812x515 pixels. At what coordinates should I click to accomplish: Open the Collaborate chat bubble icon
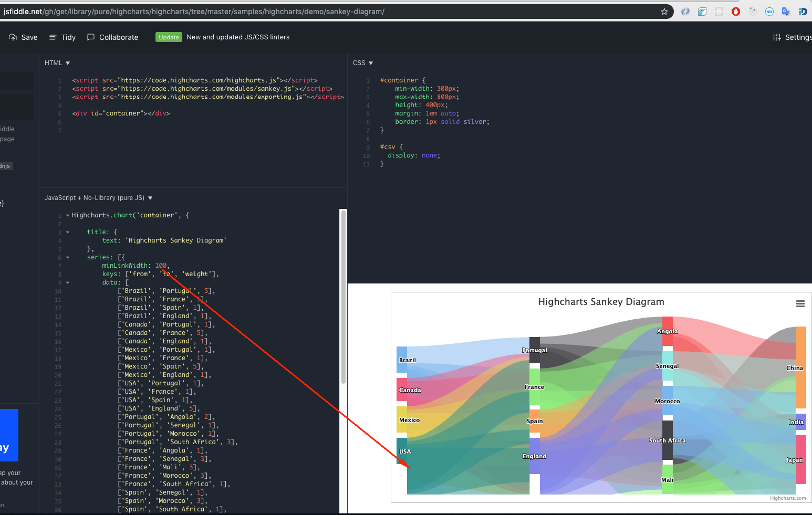(91, 37)
